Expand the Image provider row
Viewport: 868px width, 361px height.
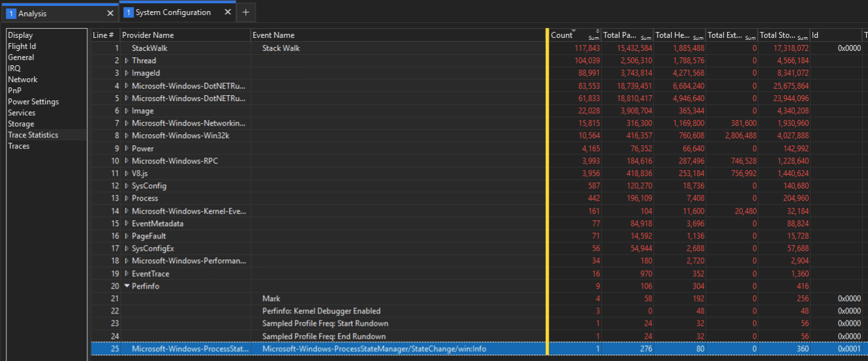[x=127, y=111]
